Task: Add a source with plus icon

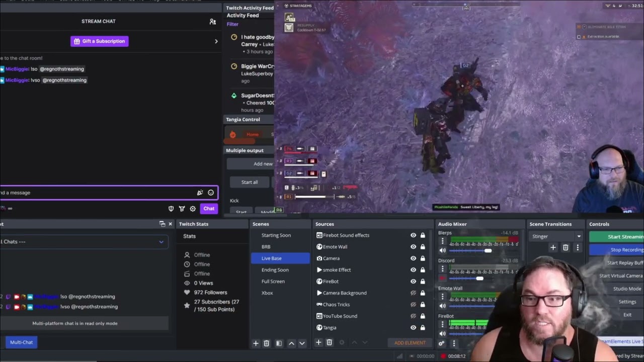Action: tap(318, 342)
